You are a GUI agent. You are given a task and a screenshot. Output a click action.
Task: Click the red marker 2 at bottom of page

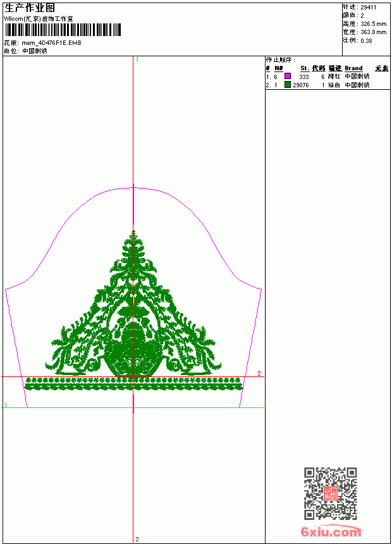137,539
